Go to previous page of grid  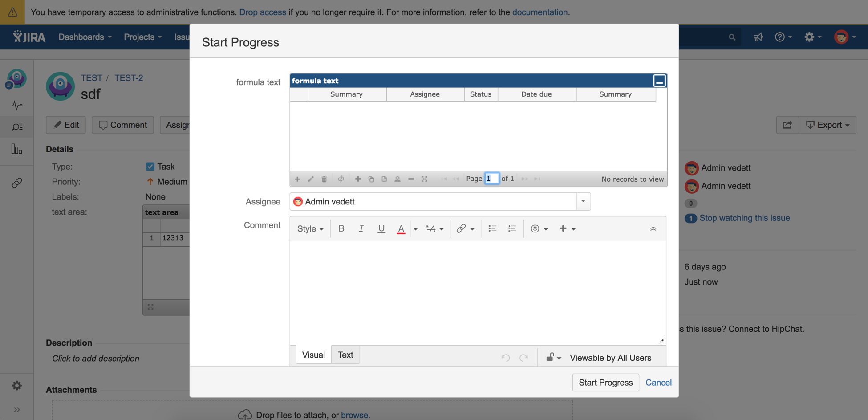coord(456,179)
